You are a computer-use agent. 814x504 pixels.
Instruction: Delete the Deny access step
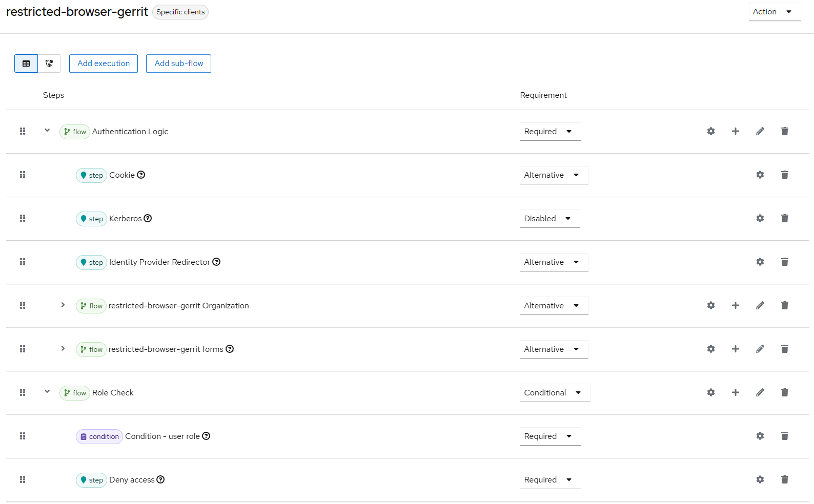click(784, 480)
